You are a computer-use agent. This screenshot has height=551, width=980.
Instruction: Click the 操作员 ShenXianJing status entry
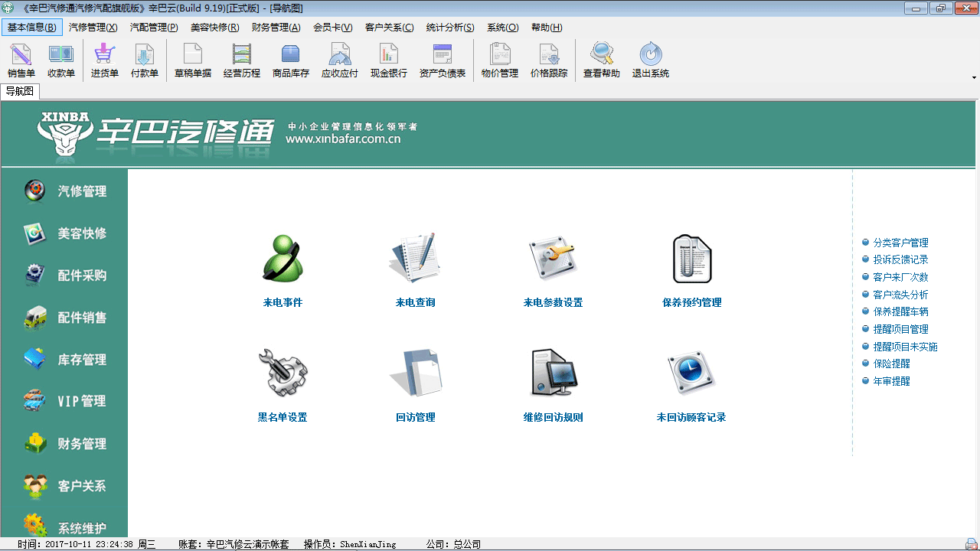click(x=350, y=544)
